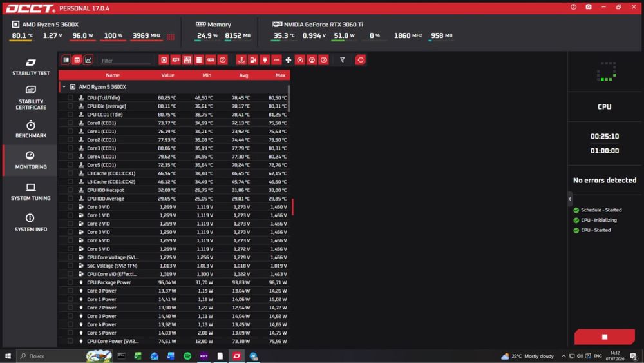Click the Filter text field
Image resolution: width=644 pixels, height=363 pixels.
(x=126, y=61)
